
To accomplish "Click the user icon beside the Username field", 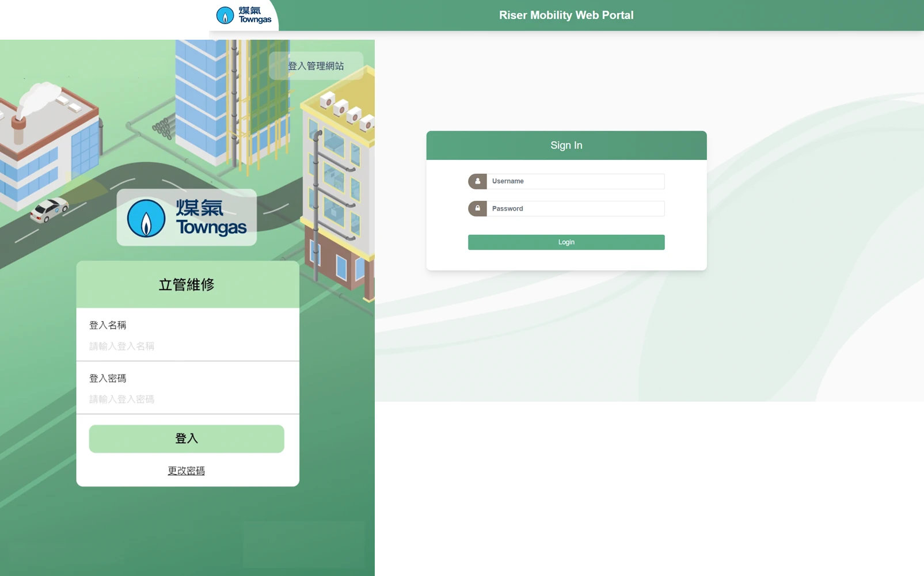I will click(x=477, y=181).
